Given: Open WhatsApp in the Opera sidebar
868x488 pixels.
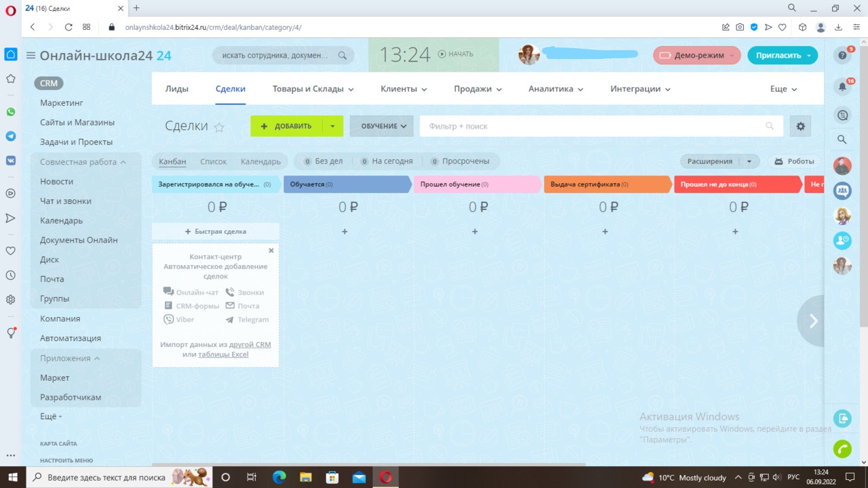Looking at the screenshot, I should pyautogui.click(x=11, y=112).
